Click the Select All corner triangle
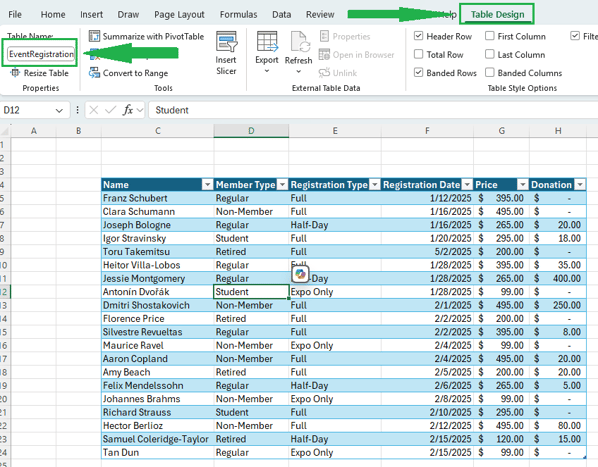This screenshot has width=598, height=467. click(5, 131)
